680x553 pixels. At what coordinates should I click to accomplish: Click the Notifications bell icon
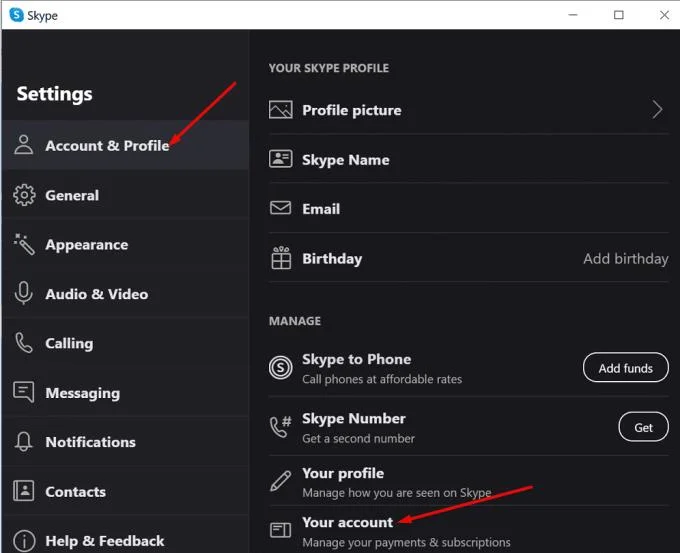point(23,442)
